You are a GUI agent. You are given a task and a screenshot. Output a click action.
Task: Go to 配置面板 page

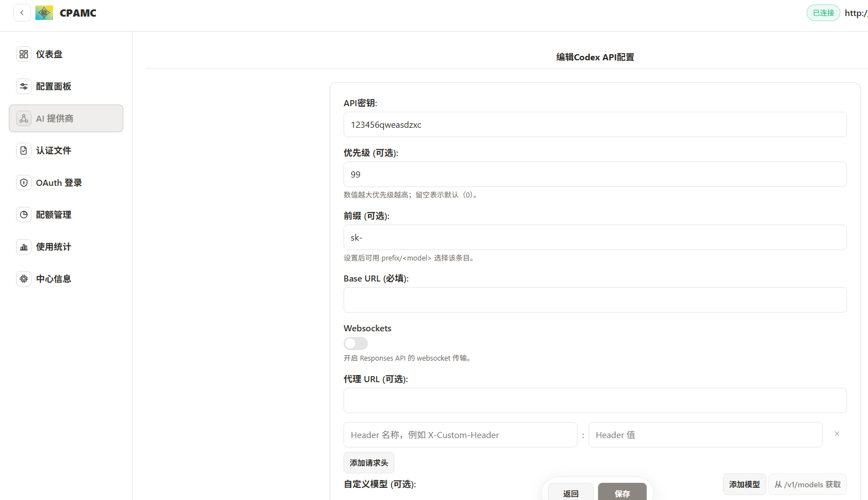click(66, 86)
